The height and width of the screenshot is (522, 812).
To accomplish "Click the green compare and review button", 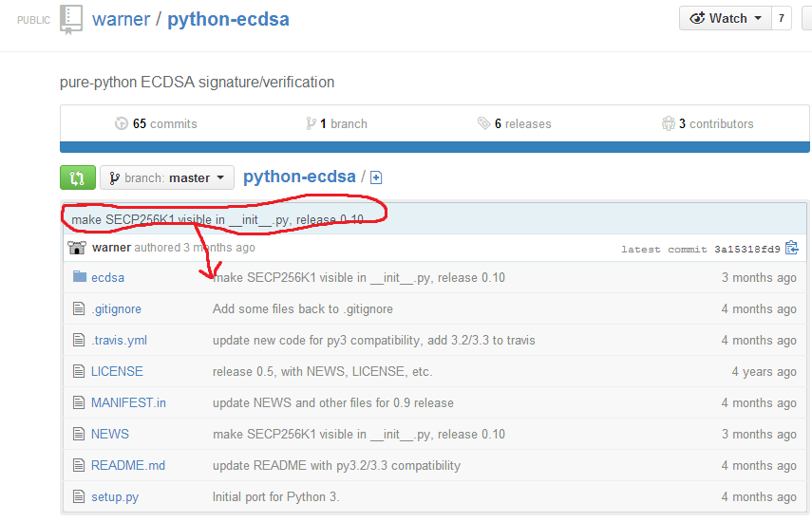I will click(x=78, y=178).
